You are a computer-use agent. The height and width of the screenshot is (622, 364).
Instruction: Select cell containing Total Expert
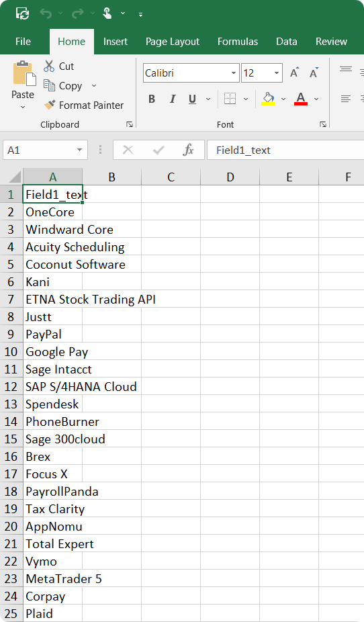[53, 544]
